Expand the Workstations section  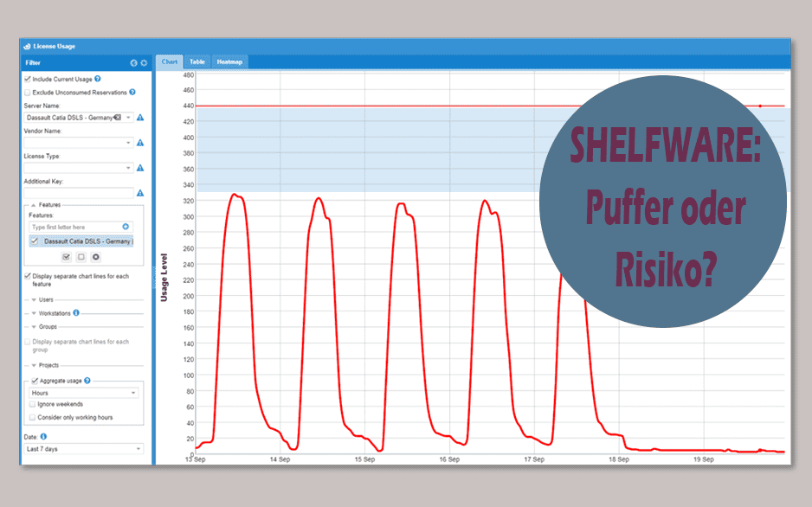click(x=34, y=313)
